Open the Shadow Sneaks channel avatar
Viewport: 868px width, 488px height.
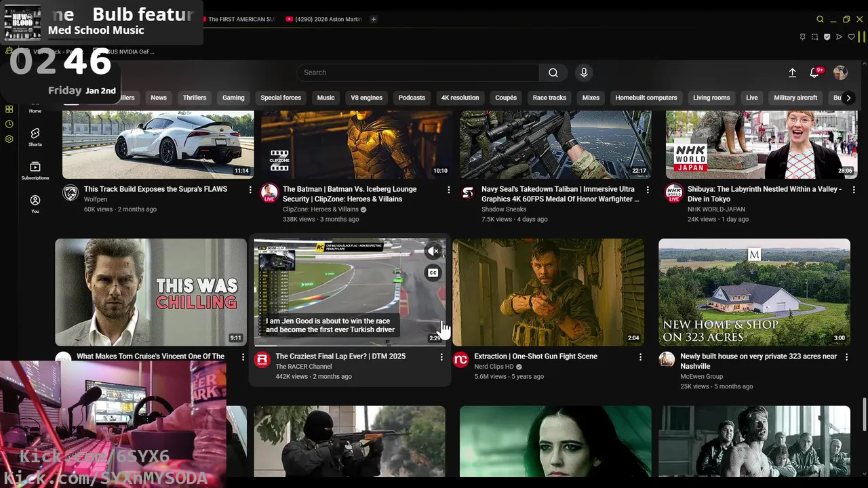468,192
